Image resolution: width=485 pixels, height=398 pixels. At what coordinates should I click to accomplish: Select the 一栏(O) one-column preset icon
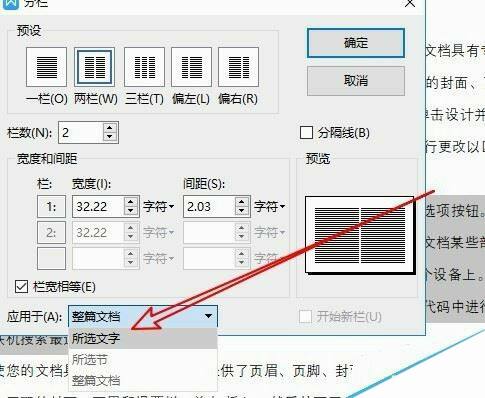pos(46,67)
